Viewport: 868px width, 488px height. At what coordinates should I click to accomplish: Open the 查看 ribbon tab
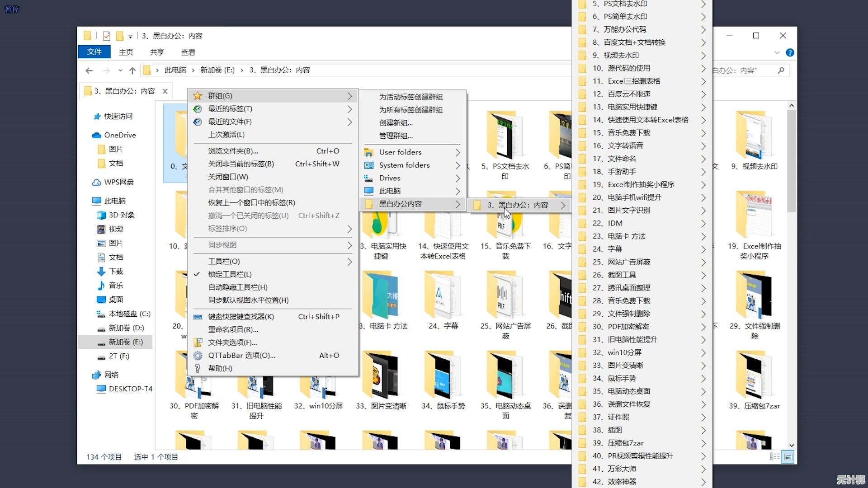click(x=188, y=52)
